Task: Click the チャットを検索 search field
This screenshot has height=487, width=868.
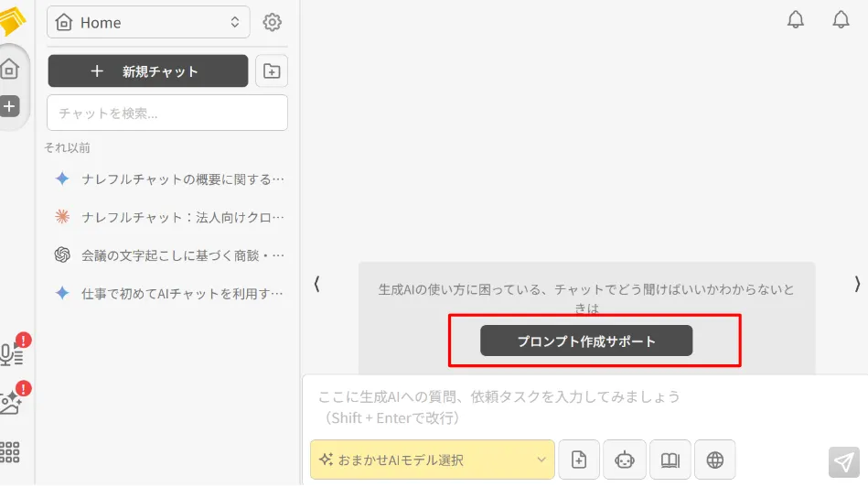Action: (x=167, y=114)
